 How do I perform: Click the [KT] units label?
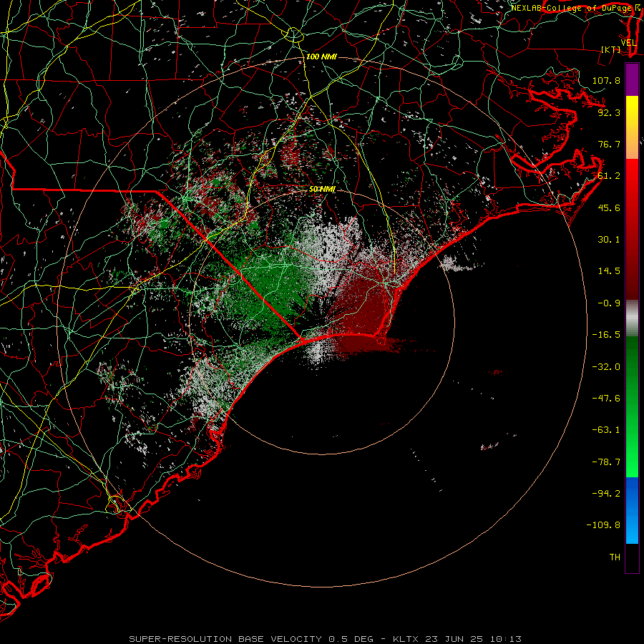click(x=611, y=49)
